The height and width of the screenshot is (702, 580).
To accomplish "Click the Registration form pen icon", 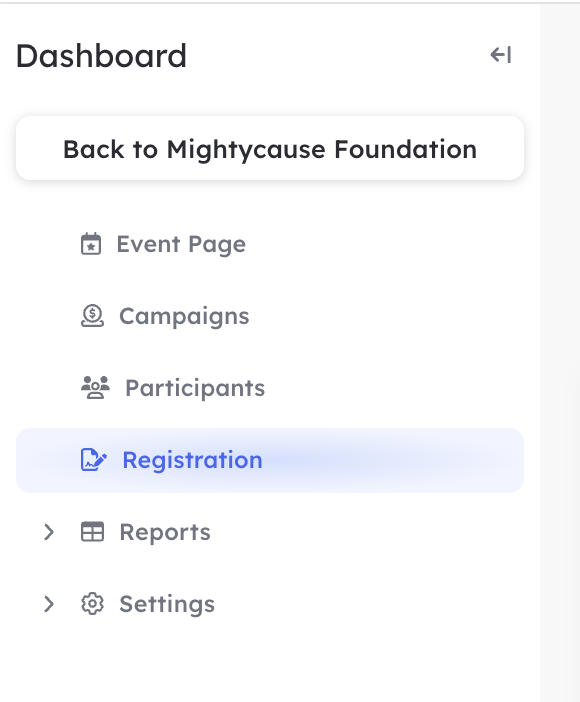I will [x=94, y=460].
